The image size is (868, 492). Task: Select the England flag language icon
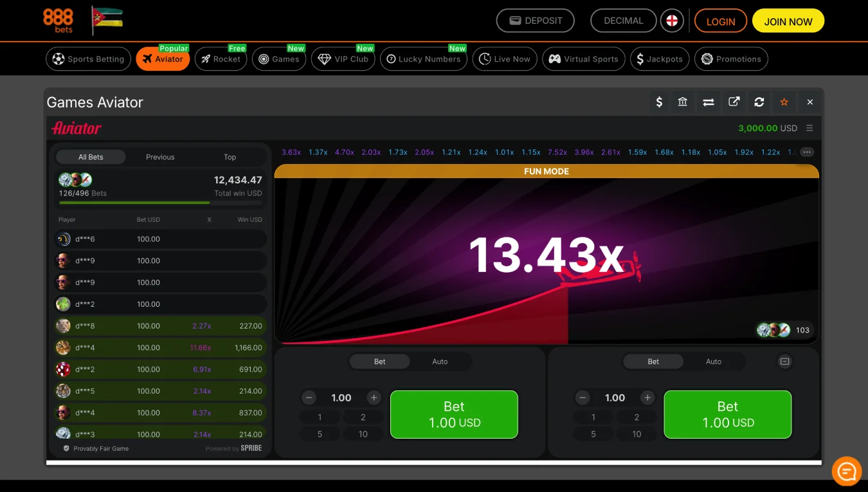click(672, 21)
